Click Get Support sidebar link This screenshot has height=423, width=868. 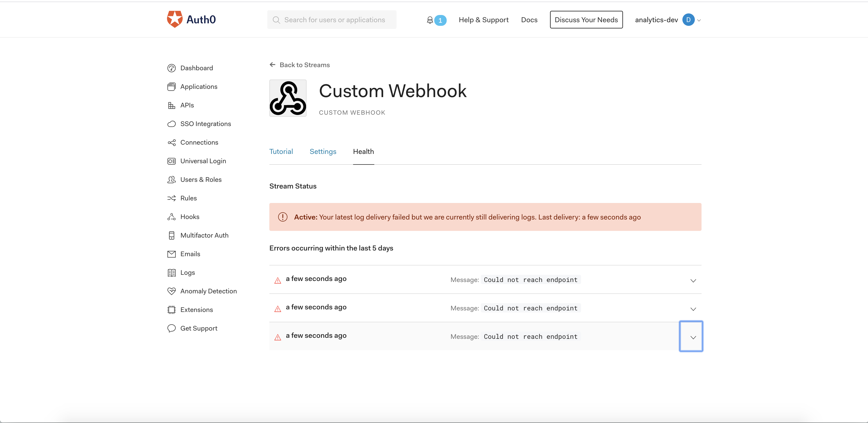coord(199,328)
